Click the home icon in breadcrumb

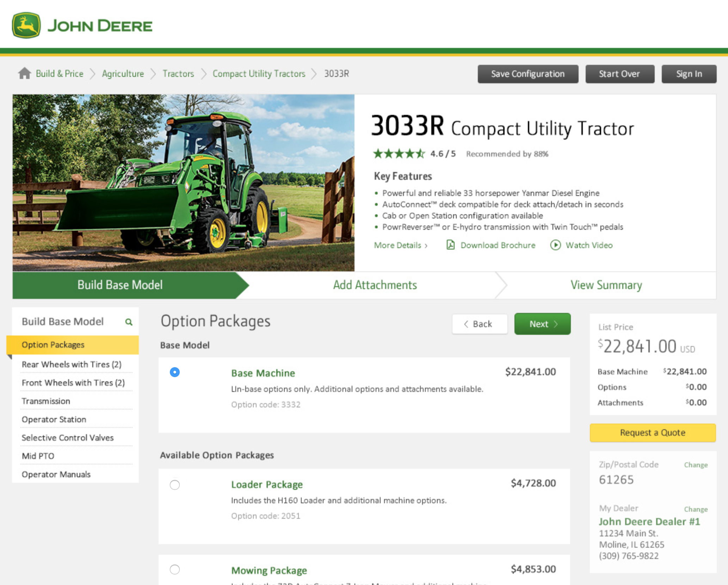pos(24,73)
